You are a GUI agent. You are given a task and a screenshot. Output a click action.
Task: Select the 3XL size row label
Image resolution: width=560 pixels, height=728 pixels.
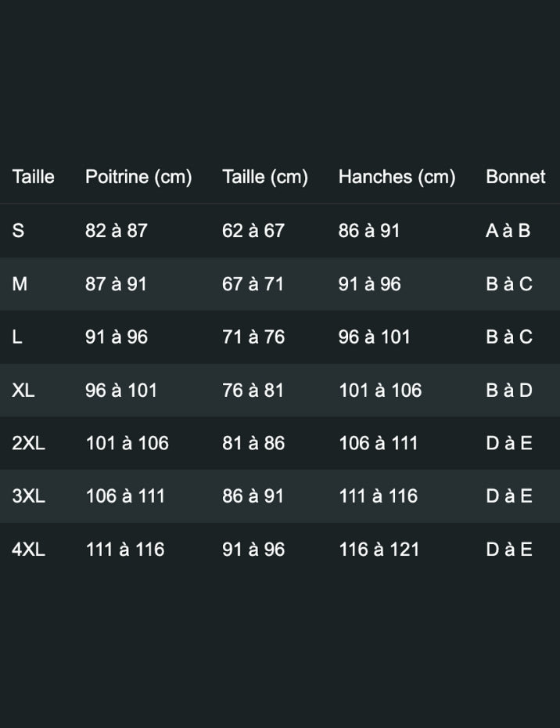click(x=28, y=496)
